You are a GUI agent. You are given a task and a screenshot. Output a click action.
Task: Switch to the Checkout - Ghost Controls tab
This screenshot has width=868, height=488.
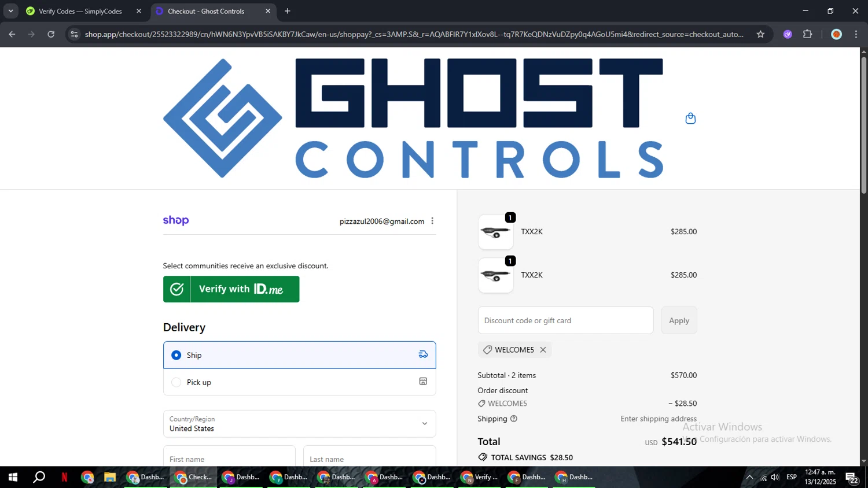pyautogui.click(x=213, y=11)
